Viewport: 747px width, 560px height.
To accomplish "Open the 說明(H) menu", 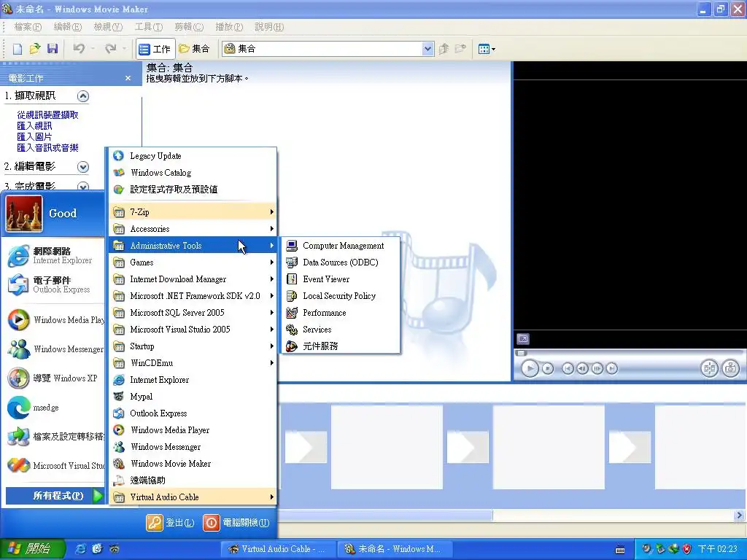I will (x=269, y=27).
